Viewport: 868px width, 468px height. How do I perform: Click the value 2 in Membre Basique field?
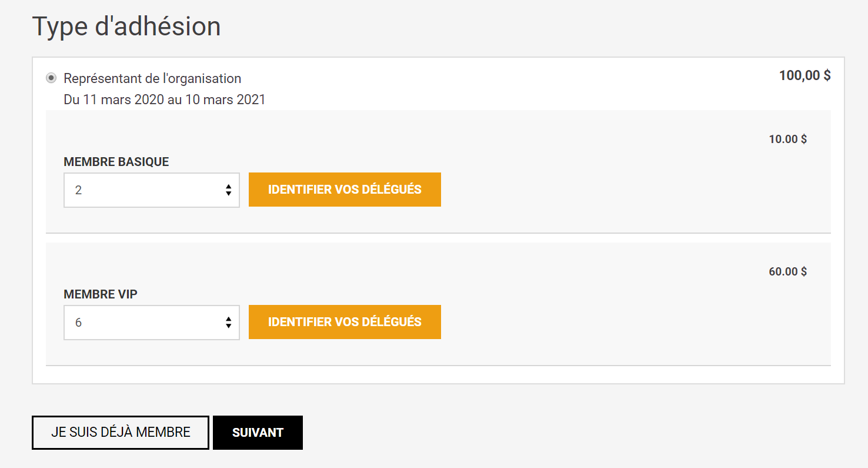point(79,191)
